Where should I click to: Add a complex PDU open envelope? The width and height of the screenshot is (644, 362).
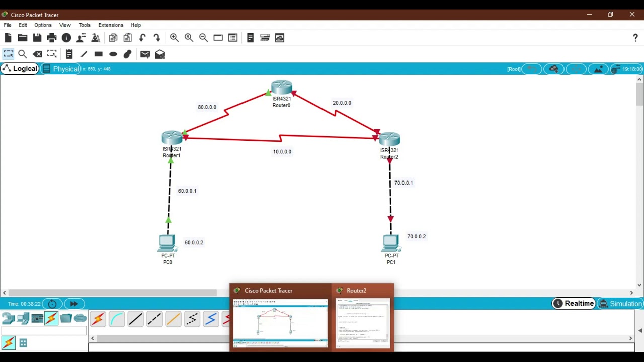coord(159,54)
